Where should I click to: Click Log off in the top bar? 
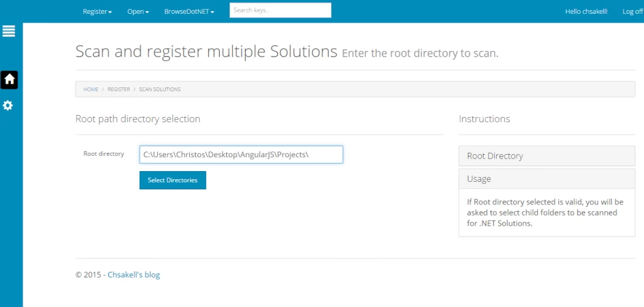coord(632,11)
